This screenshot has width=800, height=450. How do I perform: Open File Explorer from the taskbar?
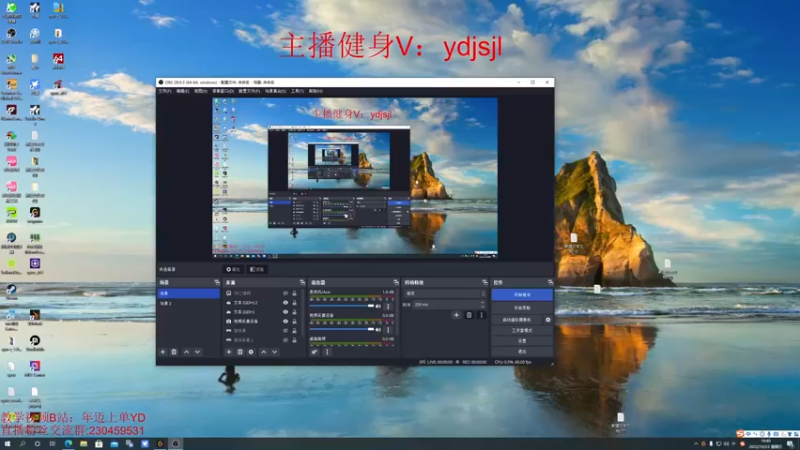(83, 444)
